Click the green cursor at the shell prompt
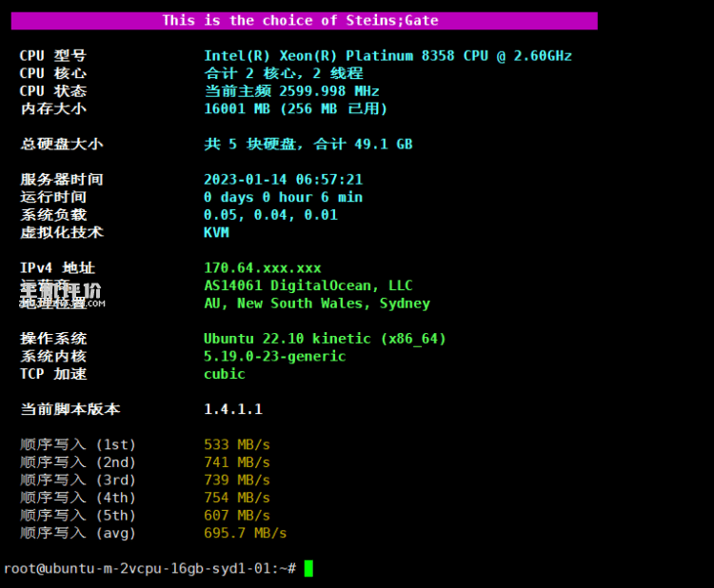 pos(307,568)
